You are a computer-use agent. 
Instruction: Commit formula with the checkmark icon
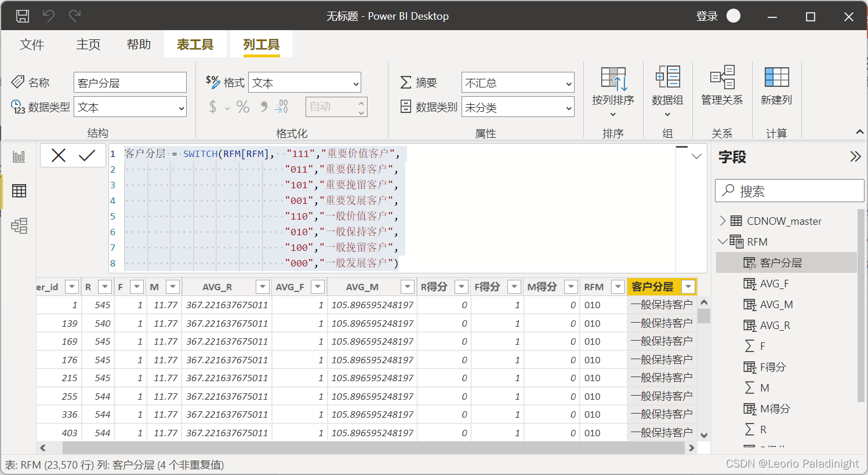(x=87, y=155)
